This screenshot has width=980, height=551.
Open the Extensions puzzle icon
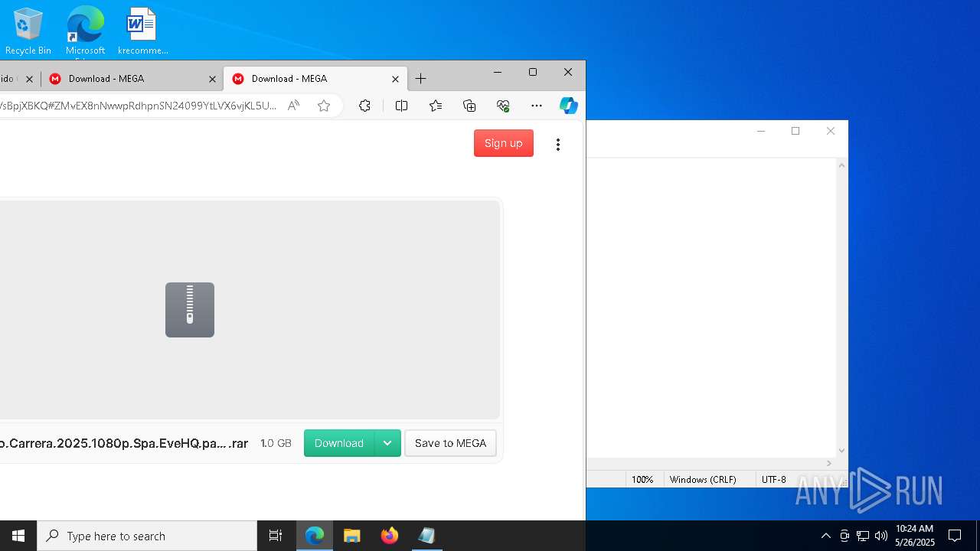coord(364,106)
